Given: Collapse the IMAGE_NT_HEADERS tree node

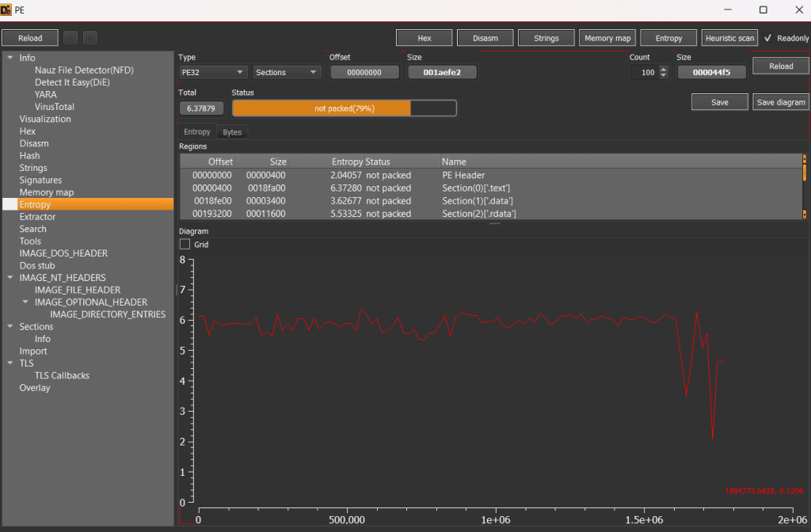Looking at the screenshot, I should pos(10,278).
